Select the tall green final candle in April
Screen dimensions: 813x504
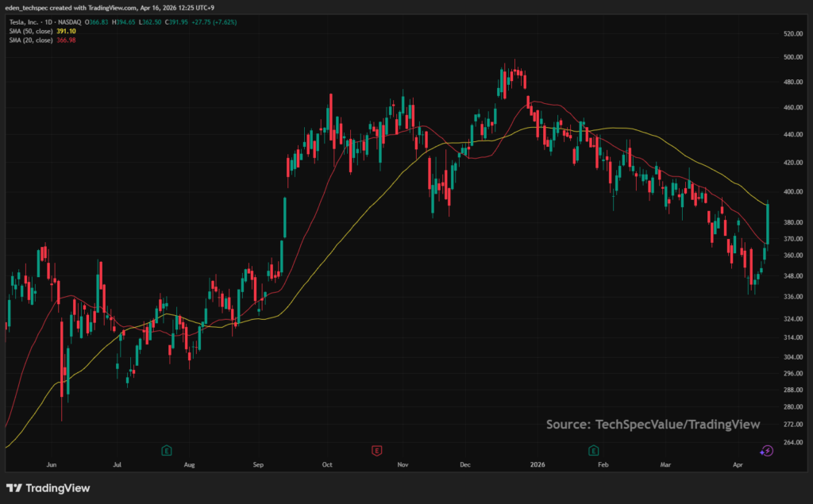click(x=768, y=224)
